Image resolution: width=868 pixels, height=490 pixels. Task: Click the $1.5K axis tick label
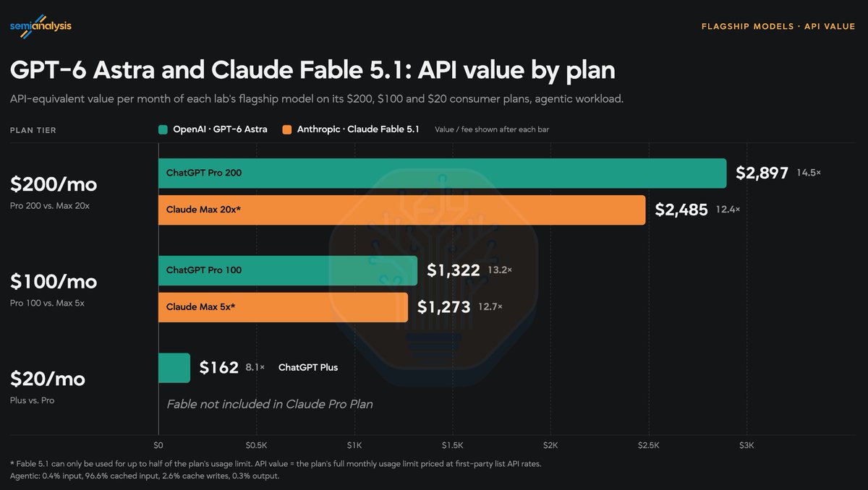point(453,445)
